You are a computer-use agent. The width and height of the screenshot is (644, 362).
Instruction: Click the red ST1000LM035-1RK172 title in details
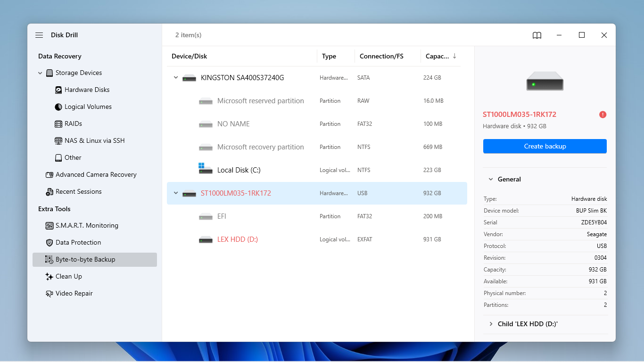[x=520, y=115]
